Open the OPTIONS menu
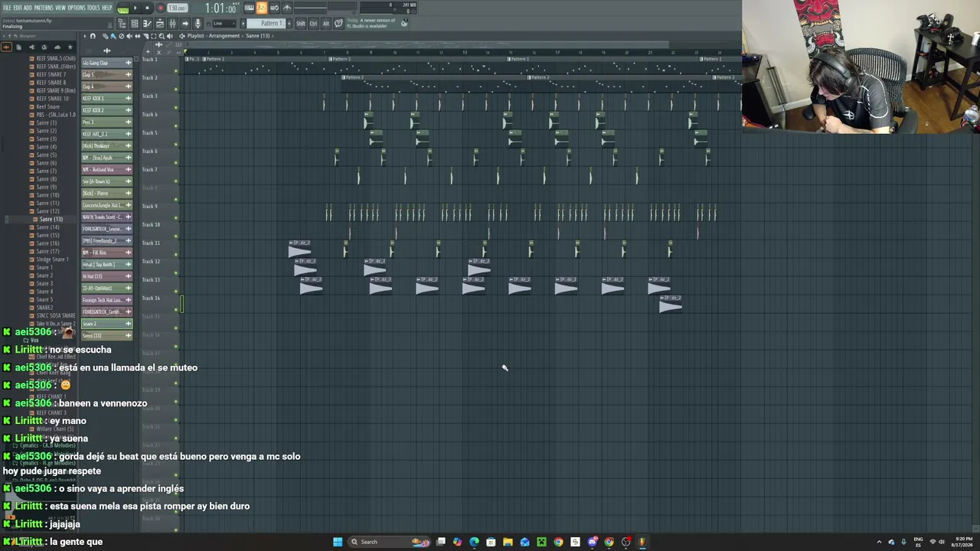980x551 pixels. (77, 8)
